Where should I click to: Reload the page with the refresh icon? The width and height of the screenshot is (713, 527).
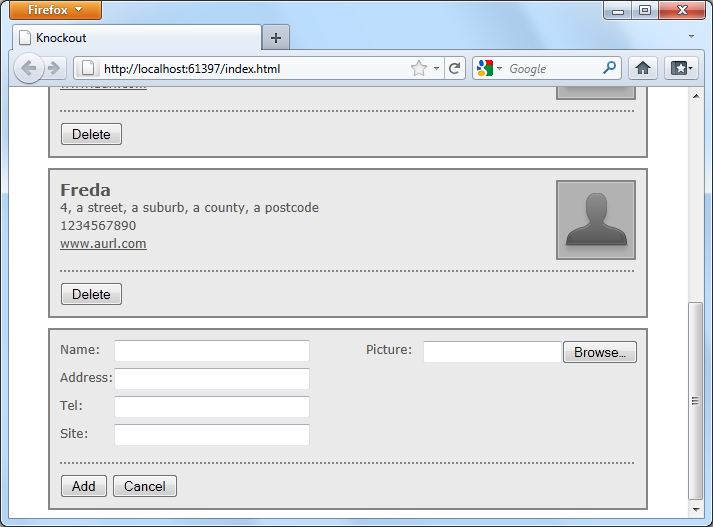(454, 69)
